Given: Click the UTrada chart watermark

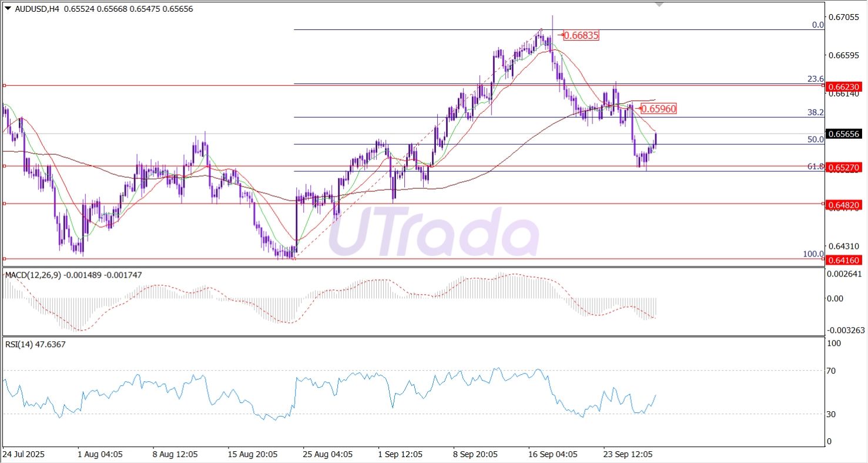Looking at the screenshot, I should (432, 231).
